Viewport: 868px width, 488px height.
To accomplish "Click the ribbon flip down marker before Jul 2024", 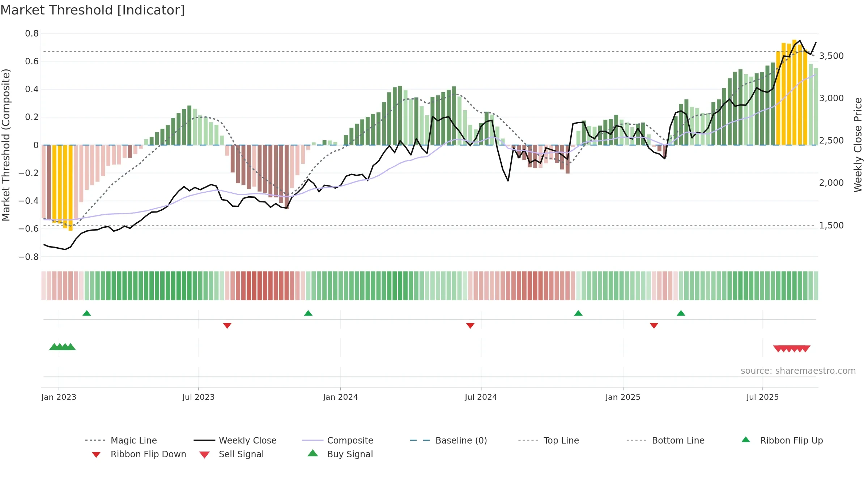I will [470, 326].
